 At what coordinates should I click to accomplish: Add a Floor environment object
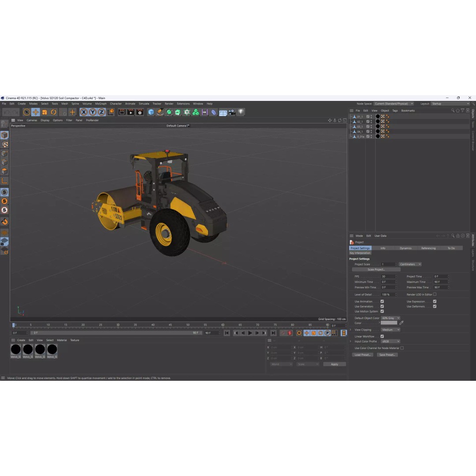(223, 113)
